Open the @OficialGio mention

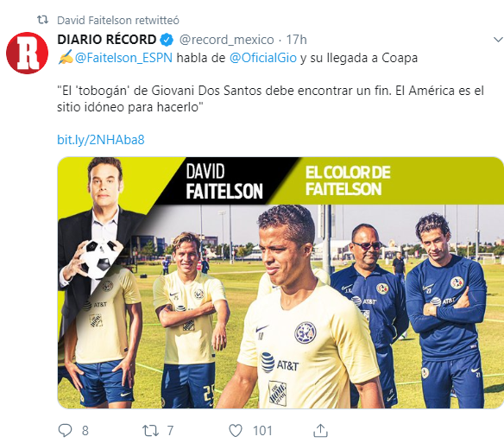(x=263, y=58)
